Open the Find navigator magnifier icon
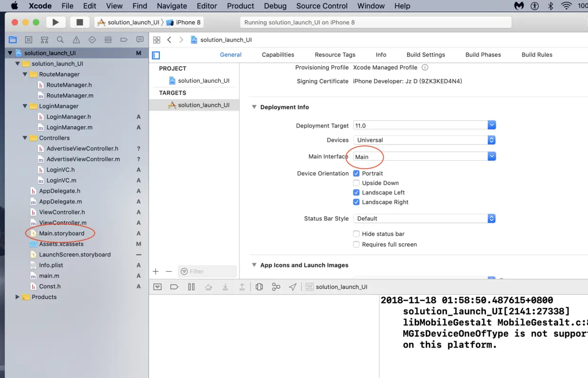This screenshot has height=378, width=588. pyautogui.click(x=60, y=40)
